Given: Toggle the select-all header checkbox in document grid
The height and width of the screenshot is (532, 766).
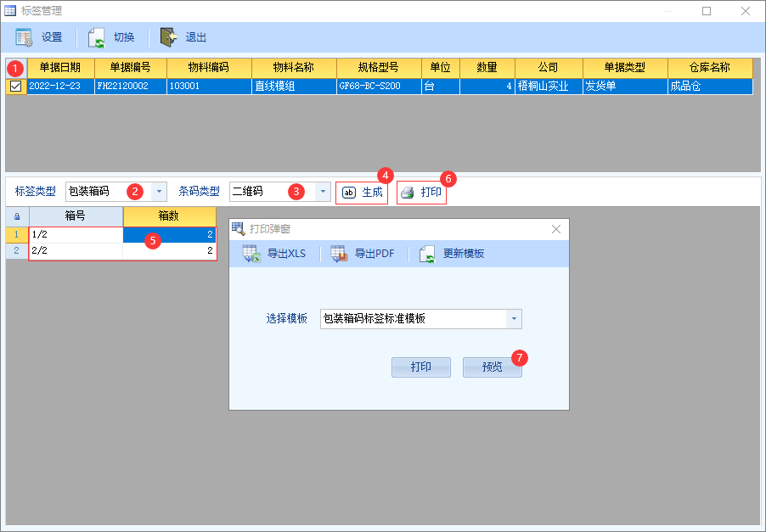Looking at the screenshot, I should [16, 69].
